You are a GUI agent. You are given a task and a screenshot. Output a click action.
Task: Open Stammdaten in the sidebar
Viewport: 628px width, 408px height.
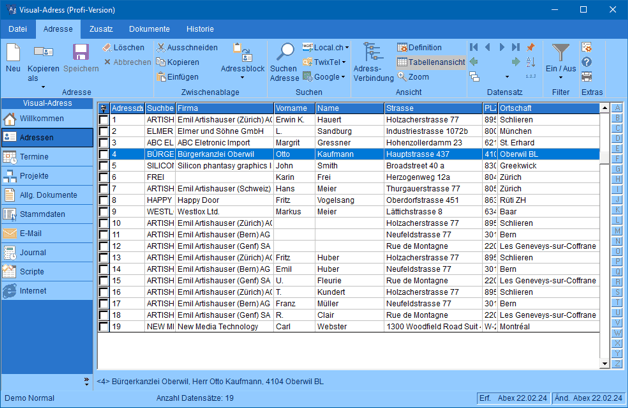click(x=47, y=214)
